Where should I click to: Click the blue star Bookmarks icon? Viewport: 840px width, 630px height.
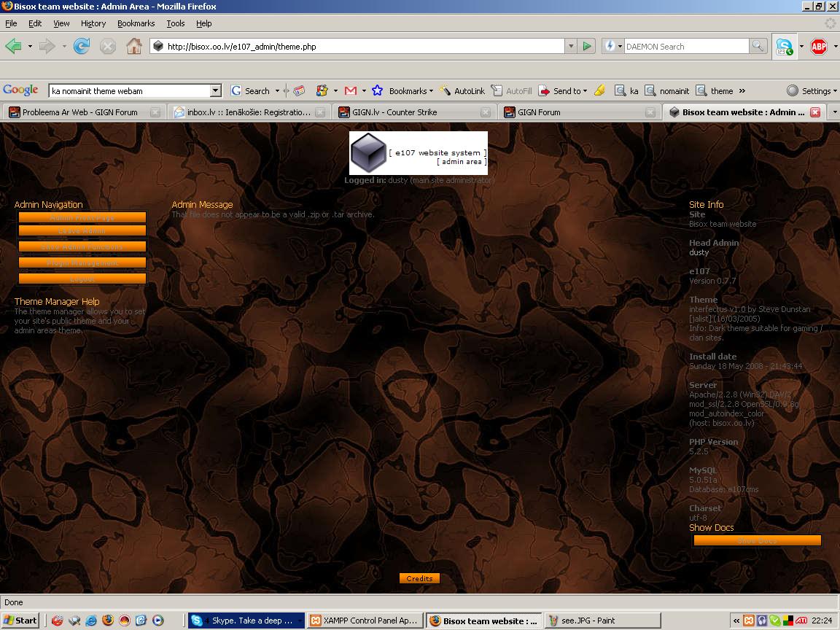click(377, 91)
